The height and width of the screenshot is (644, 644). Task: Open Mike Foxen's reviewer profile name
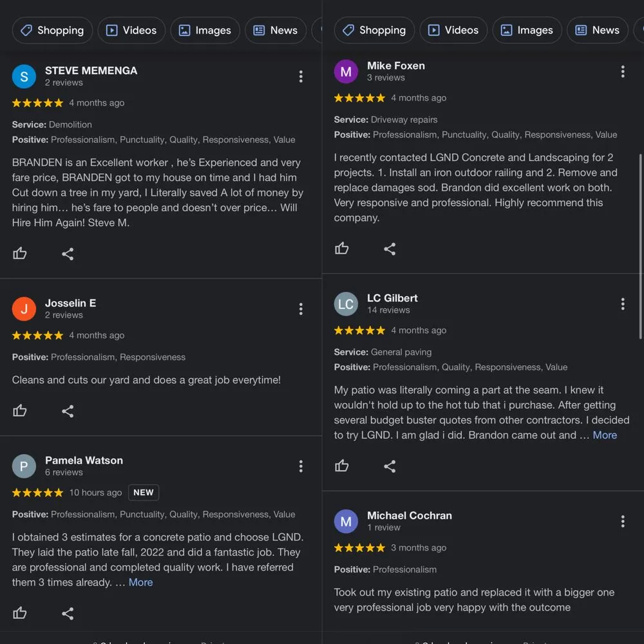[395, 66]
